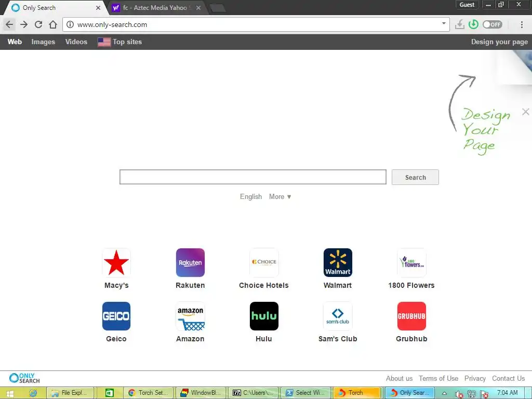Focus the main search input box

[253, 177]
